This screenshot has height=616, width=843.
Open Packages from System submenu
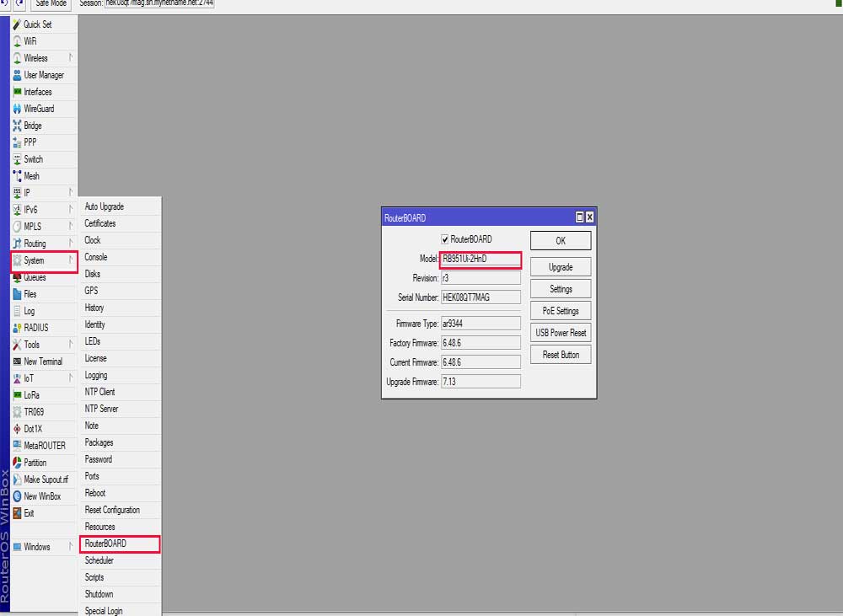[121, 442]
